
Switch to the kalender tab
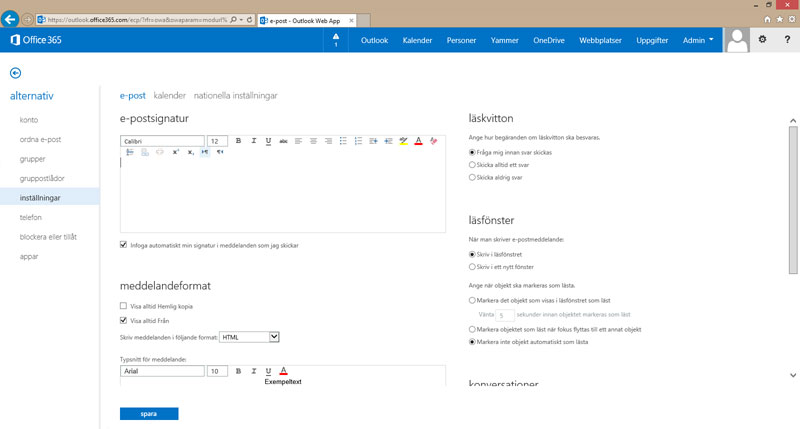pos(169,96)
